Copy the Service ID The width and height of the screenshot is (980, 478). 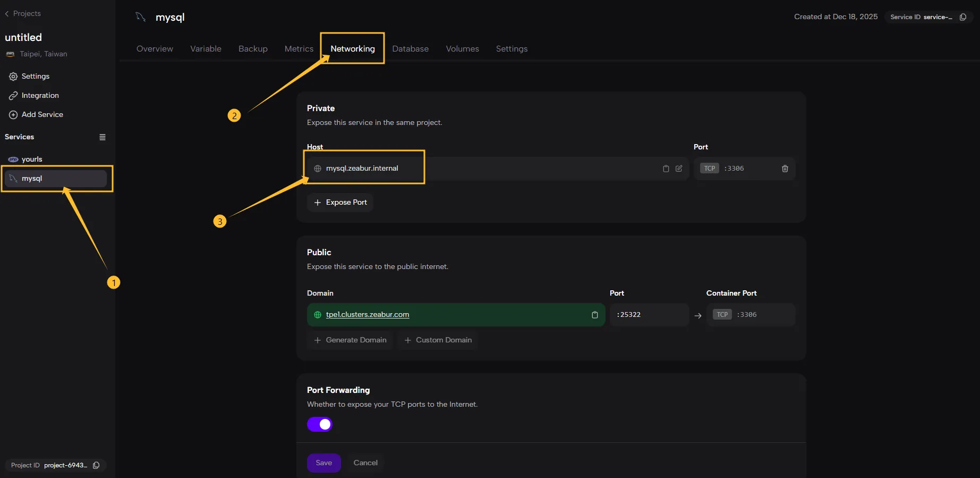(x=962, y=17)
